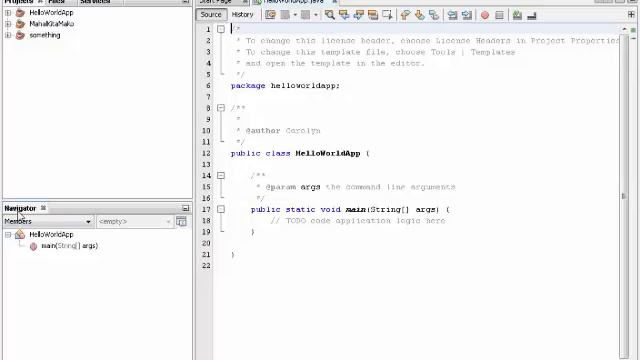Expand MahalKitaMako project node
This screenshot has height=360, width=640.
click(8, 24)
